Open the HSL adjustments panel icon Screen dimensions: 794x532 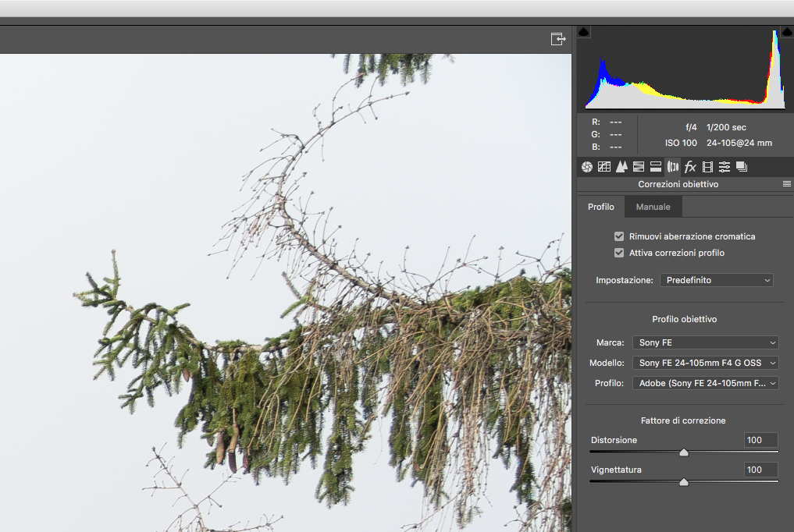(x=639, y=167)
